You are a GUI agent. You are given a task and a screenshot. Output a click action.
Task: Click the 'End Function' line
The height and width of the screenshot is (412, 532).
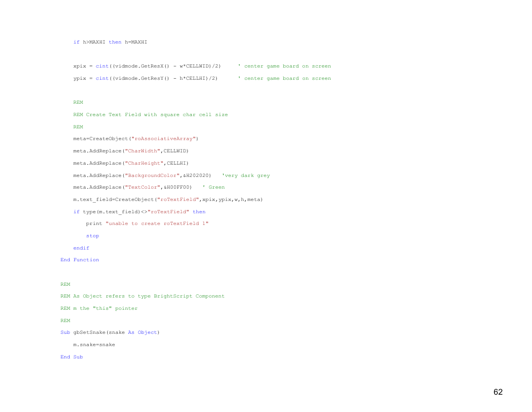click(80, 260)
